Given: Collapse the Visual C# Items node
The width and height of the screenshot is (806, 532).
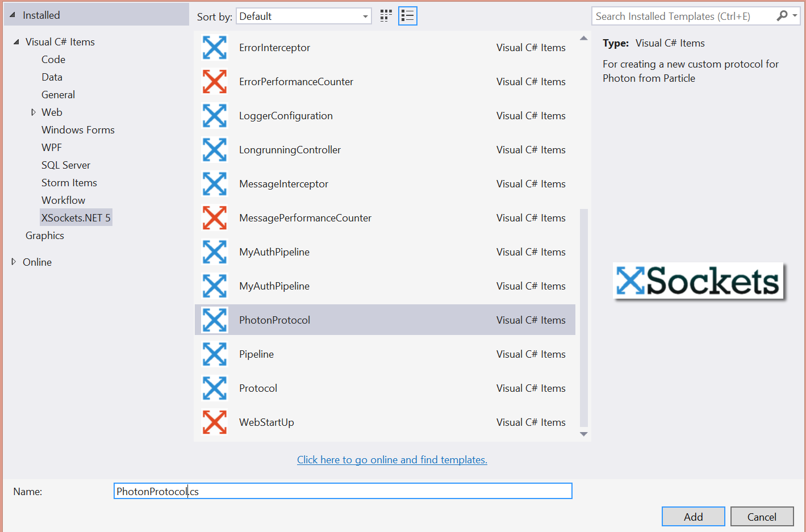Looking at the screenshot, I should pos(16,42).
